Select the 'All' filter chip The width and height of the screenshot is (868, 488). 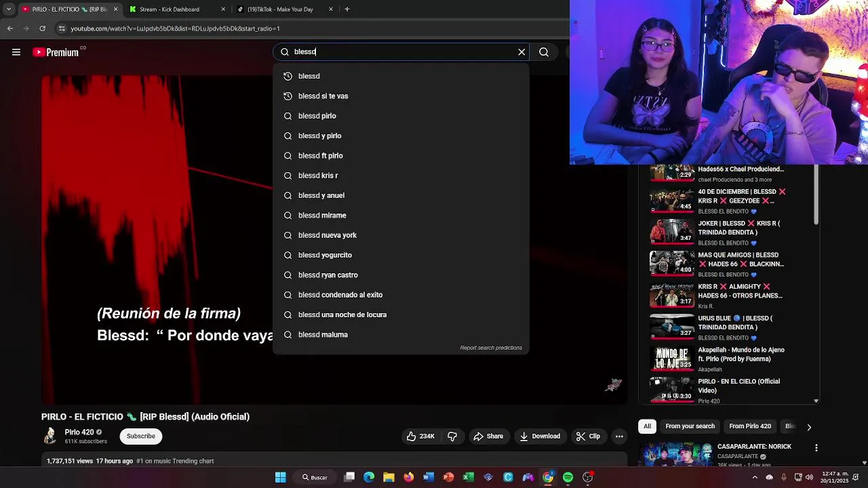click(647, 426)
